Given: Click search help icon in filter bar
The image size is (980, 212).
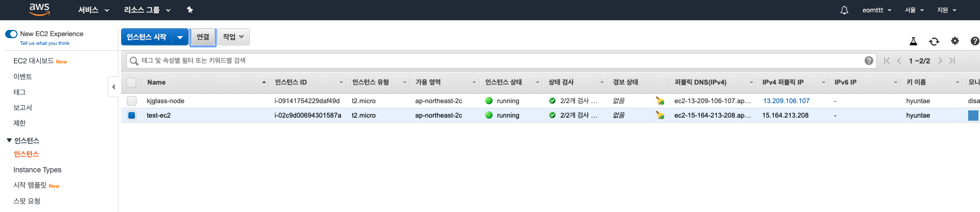Looking at the screenshot, I should click(x=869, y=61).
